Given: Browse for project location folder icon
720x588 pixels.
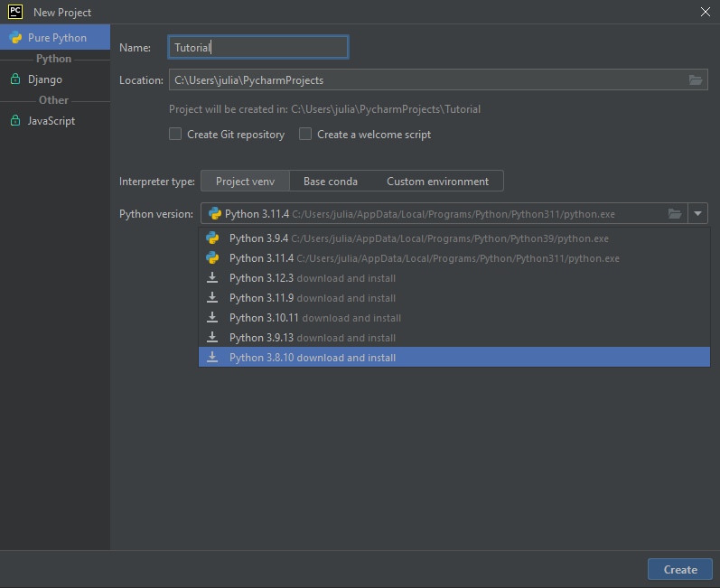Looking at the screenshot, I should [x=696, y=79].
